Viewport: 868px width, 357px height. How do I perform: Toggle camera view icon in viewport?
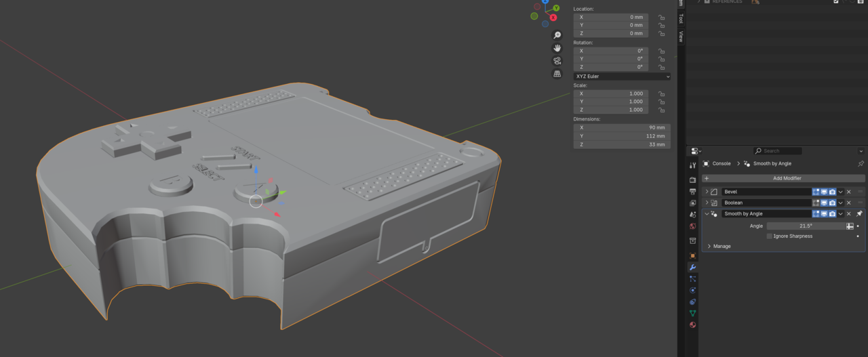click(557, 61)
